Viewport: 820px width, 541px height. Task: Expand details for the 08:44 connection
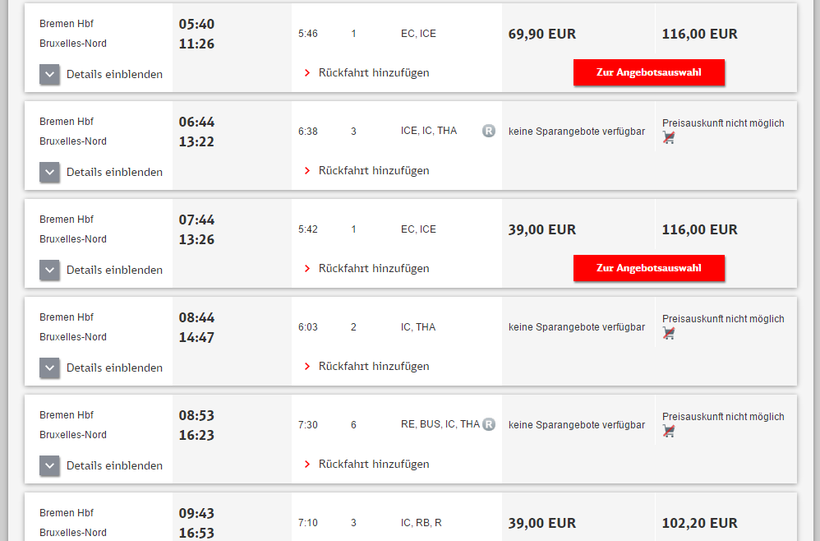(50, 368)
